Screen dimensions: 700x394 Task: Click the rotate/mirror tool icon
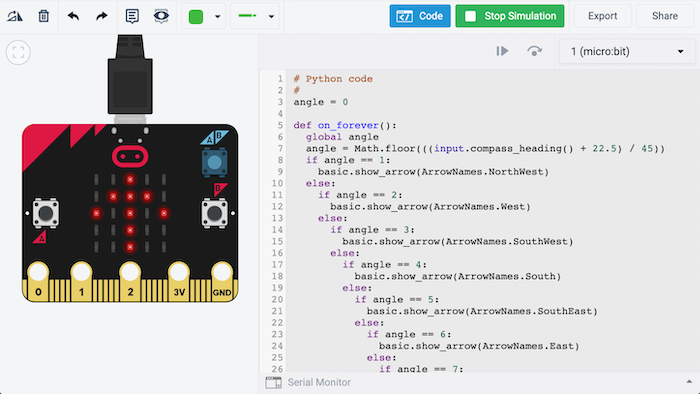point(15,17)
